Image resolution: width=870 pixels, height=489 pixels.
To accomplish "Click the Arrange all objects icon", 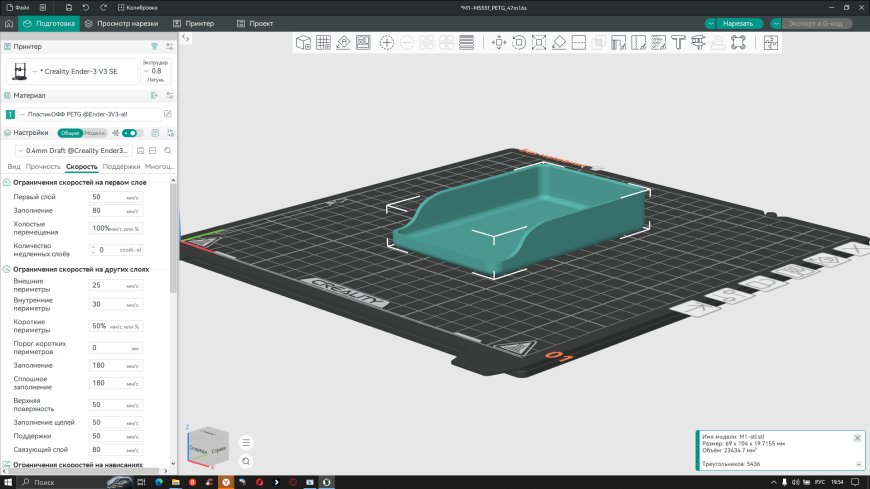I will (x=363, y=43).
